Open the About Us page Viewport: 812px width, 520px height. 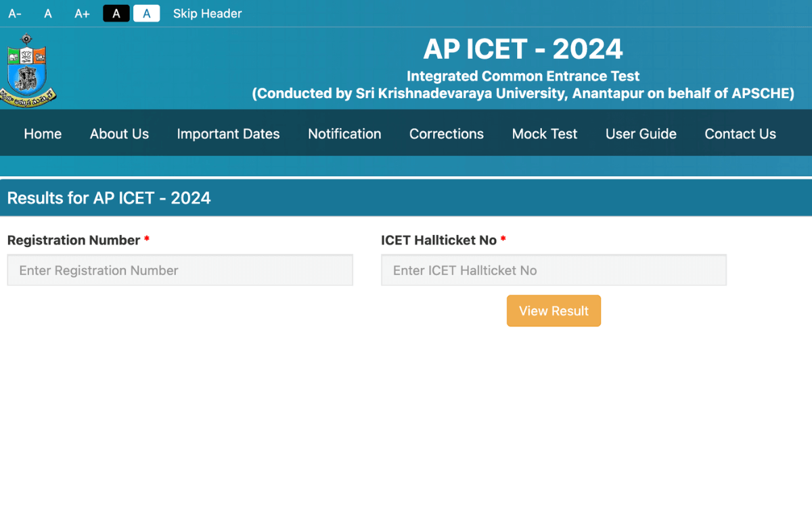coord(119,134)
